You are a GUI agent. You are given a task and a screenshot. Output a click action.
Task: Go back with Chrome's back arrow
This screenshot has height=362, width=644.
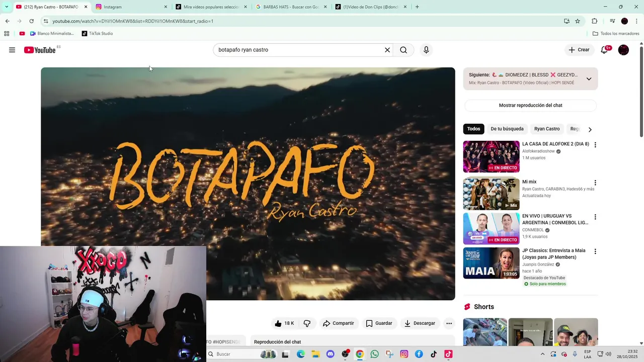point(7,21)
